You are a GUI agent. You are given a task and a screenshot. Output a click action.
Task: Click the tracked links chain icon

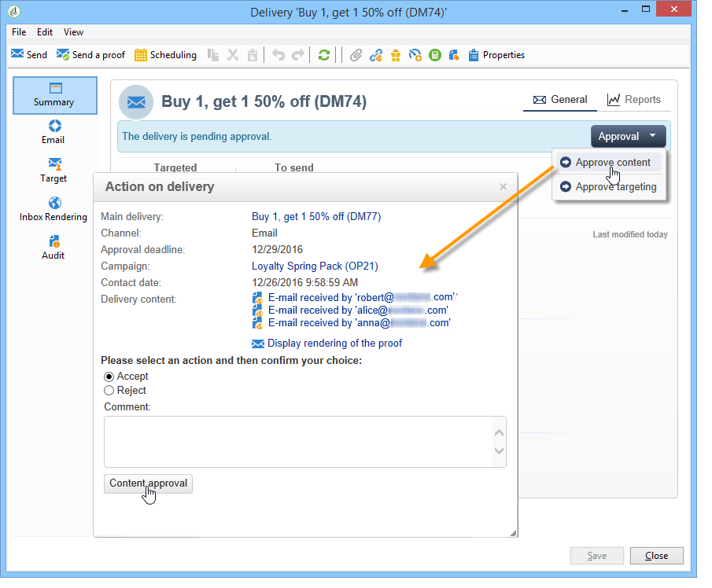click(376, 55)
